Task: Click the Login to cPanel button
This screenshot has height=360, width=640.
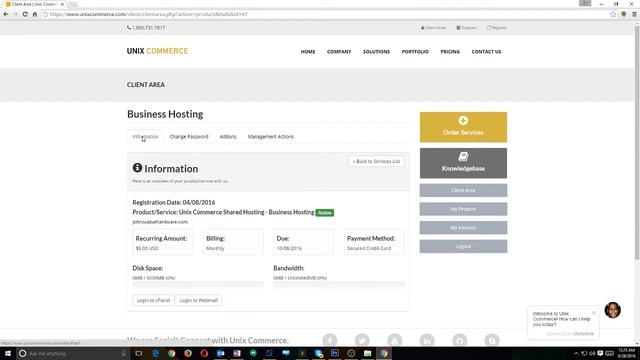Action: point(153,300)
